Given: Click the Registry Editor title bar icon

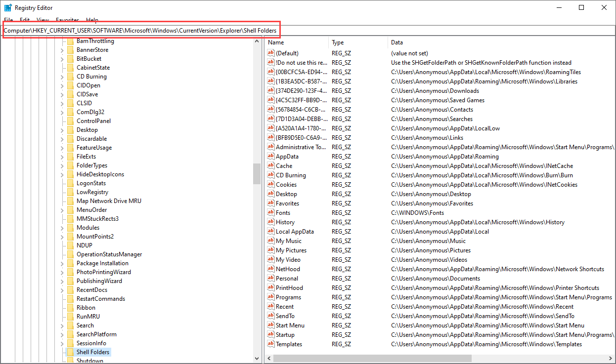Looking at the screenshot, I should [x=7, y=7].
